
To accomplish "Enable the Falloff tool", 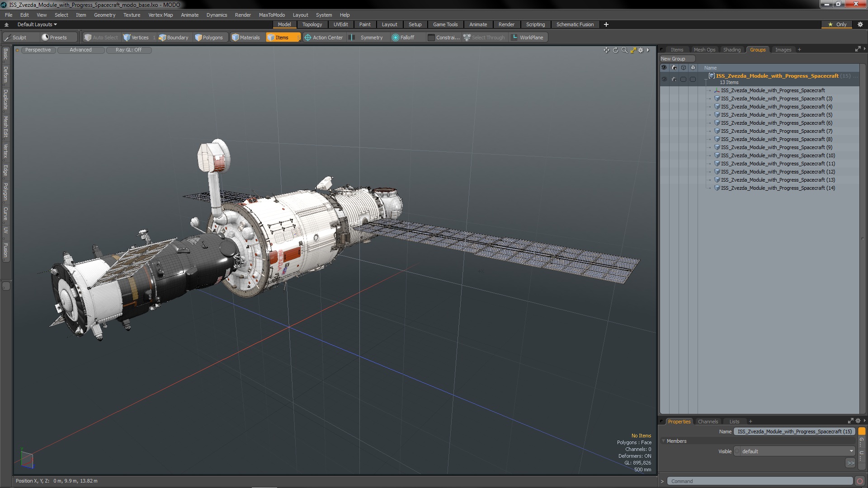I will 403,38.
